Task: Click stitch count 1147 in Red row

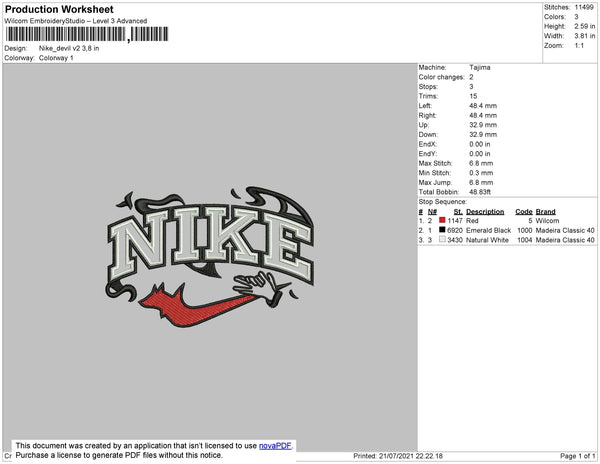Action: [x=455, y=221]
